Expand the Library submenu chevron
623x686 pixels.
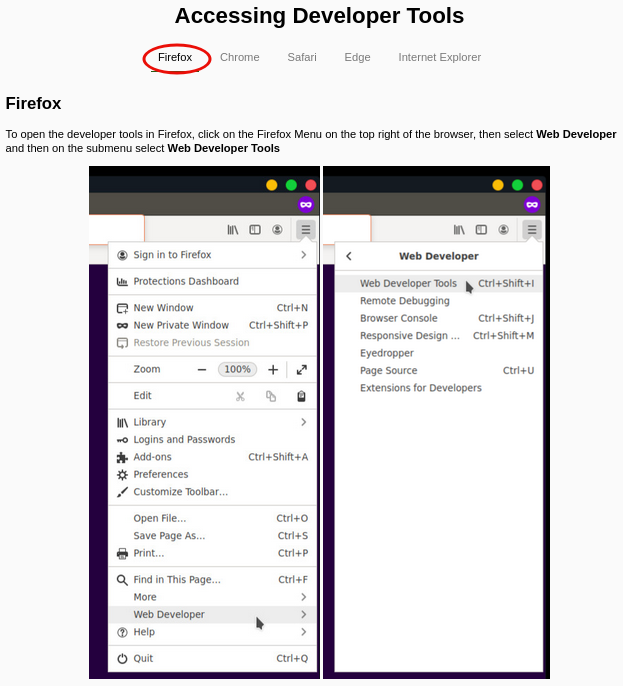pyautogui.click(x=304, y=422)
